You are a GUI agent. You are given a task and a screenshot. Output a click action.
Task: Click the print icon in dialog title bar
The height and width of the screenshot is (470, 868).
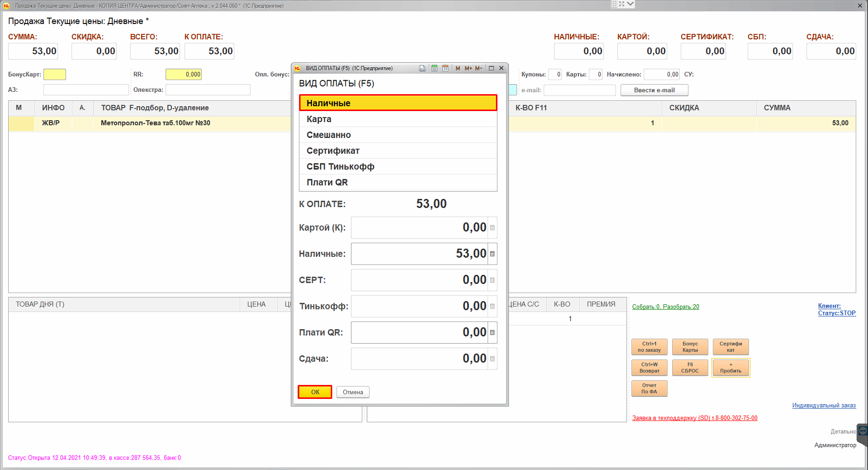point(422,68)
